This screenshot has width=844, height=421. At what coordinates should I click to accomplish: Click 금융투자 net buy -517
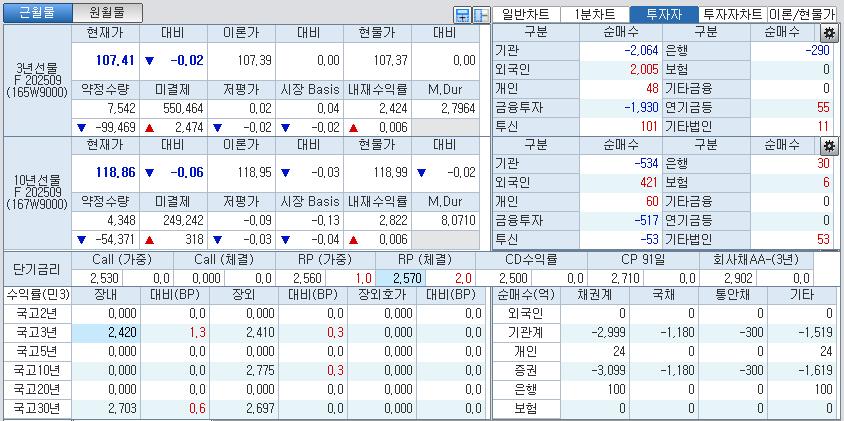[647, 220]
